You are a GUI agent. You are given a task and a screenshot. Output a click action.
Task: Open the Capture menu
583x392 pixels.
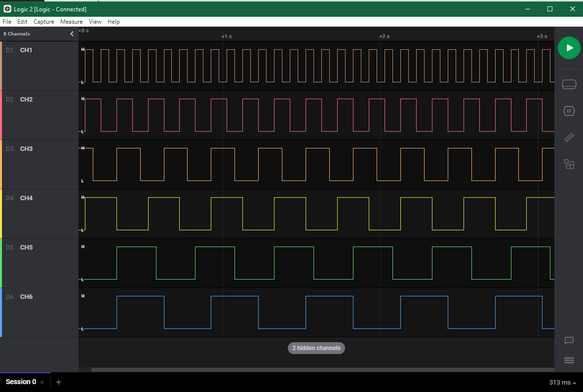pyautogui.click(x=43, y=22)
